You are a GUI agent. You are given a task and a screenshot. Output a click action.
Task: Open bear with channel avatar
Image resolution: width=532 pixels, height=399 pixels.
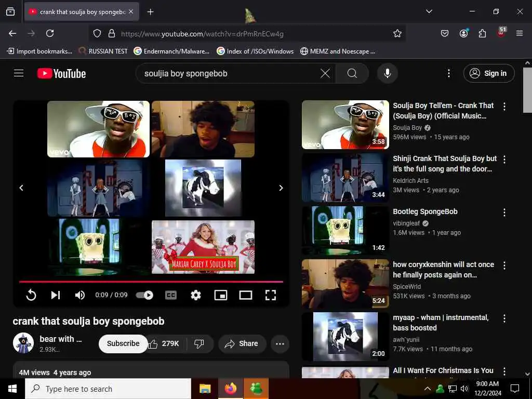23,343
